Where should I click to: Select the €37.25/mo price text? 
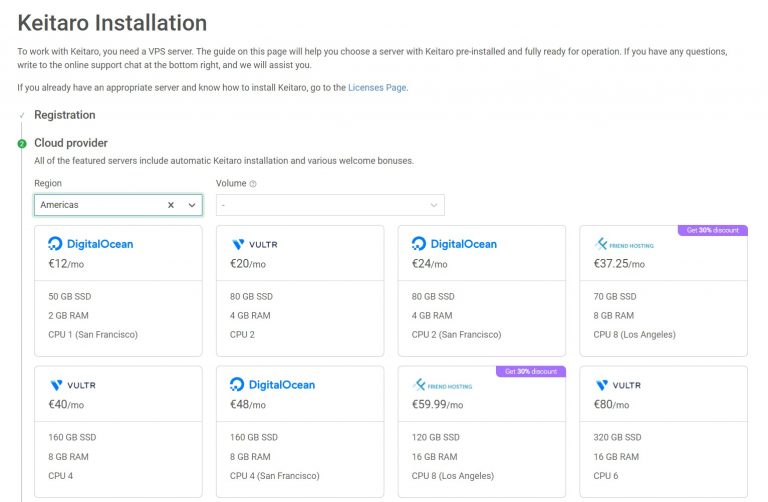tap(619, 264)
